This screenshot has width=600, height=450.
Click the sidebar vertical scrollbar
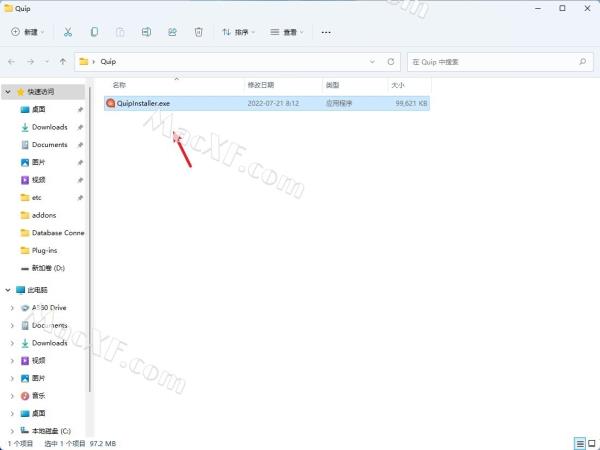point(90,240)
